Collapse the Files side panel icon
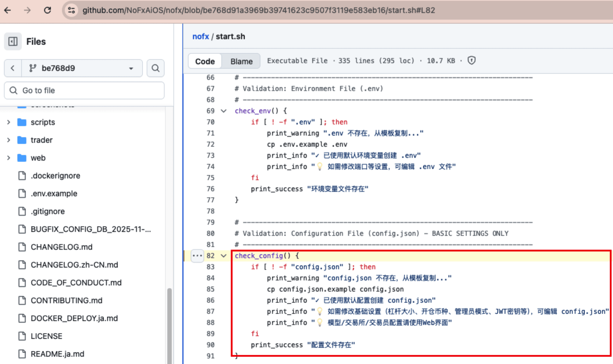The image size is (613, 364). pyautogui.click(x=13, y=41)
